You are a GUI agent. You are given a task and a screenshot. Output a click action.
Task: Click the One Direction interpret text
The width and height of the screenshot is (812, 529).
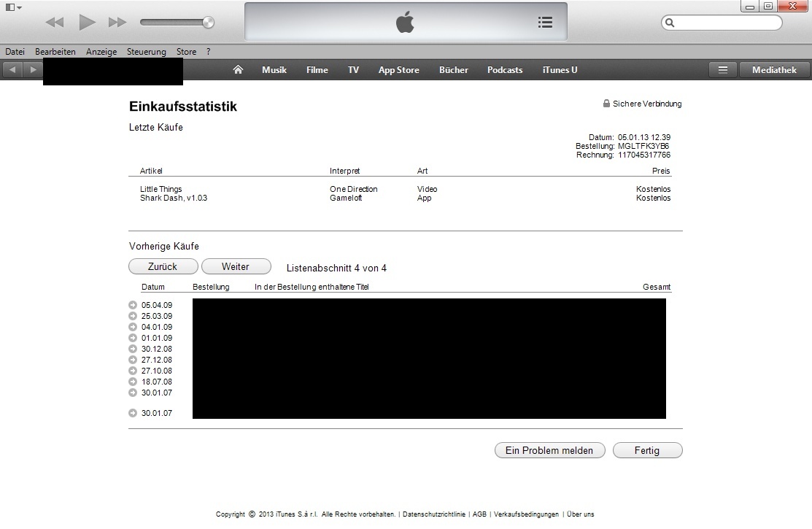tap(354, 189)
